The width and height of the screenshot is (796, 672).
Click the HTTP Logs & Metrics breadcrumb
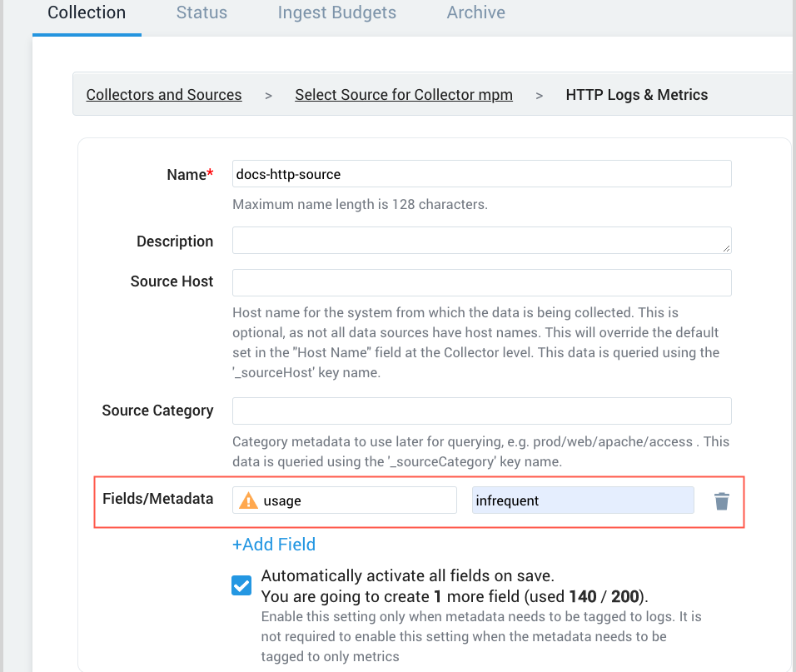[x=637, y=95]
